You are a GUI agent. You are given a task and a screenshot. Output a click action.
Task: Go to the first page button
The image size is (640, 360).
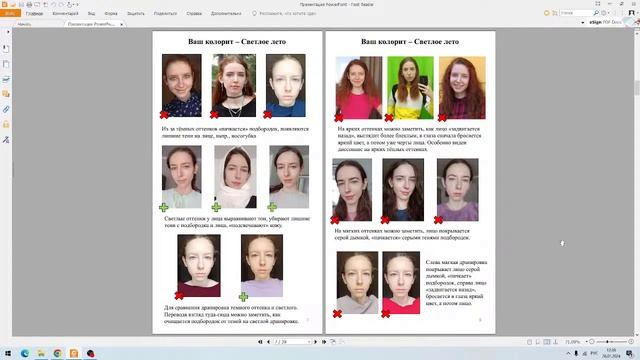tap(260, 342)
